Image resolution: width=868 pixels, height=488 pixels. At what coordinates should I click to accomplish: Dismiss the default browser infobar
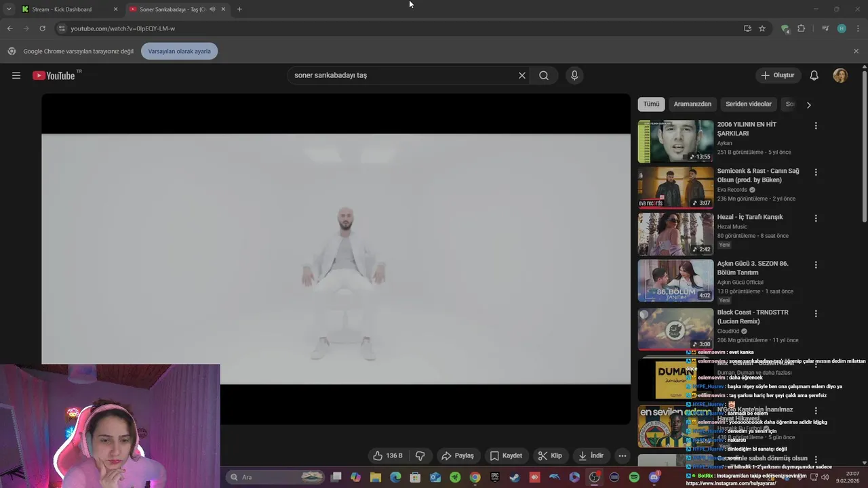(856, 51)
